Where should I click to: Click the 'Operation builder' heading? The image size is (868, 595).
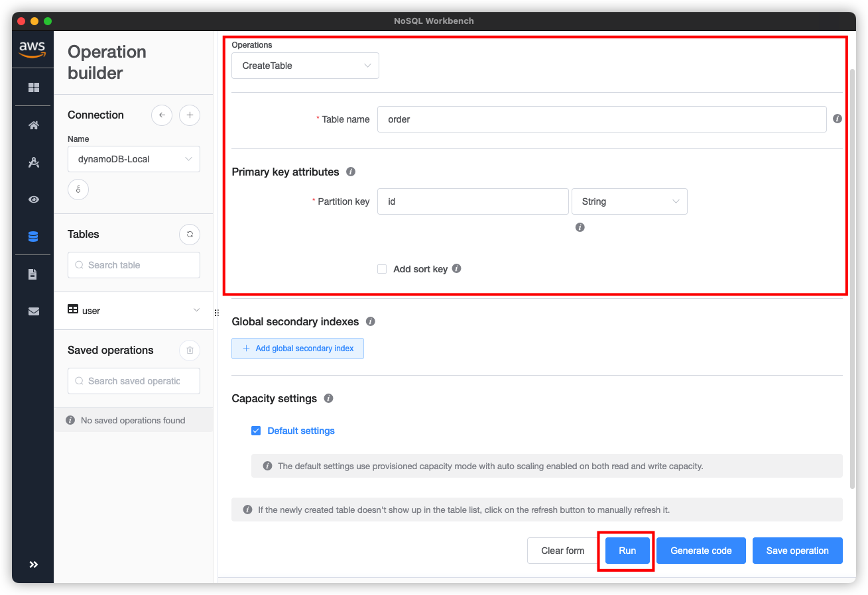107,62
